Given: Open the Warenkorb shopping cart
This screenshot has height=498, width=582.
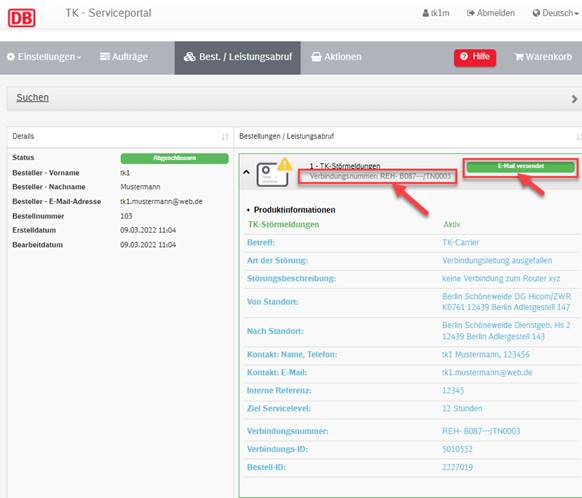Looking at the screenshot, I should (543, 57).
